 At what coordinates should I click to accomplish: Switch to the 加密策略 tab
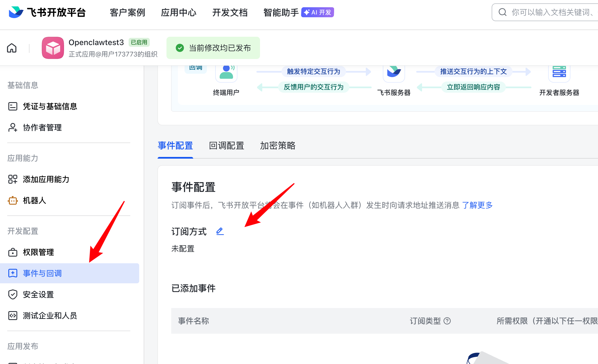tap(278, 146)
